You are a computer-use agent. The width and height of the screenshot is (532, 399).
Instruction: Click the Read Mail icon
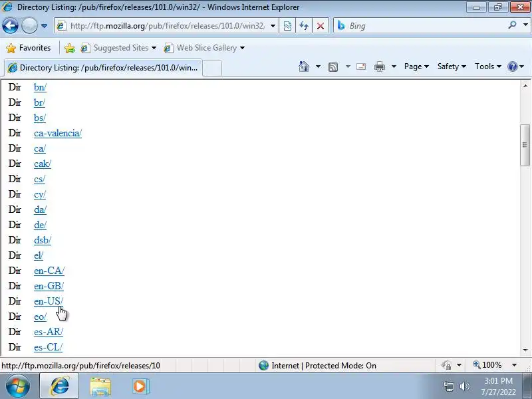361,66
